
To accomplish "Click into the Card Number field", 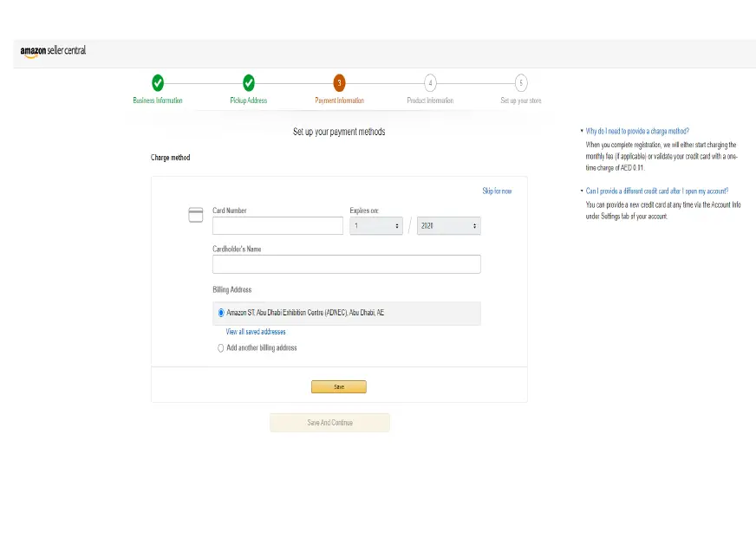I will click(x=277, y=225).
